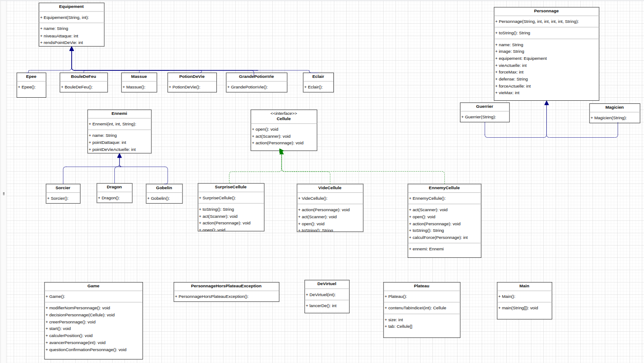Select the Equipement class box
The width and height of the screenshot is (644, 363).
[x=71, y=24]
